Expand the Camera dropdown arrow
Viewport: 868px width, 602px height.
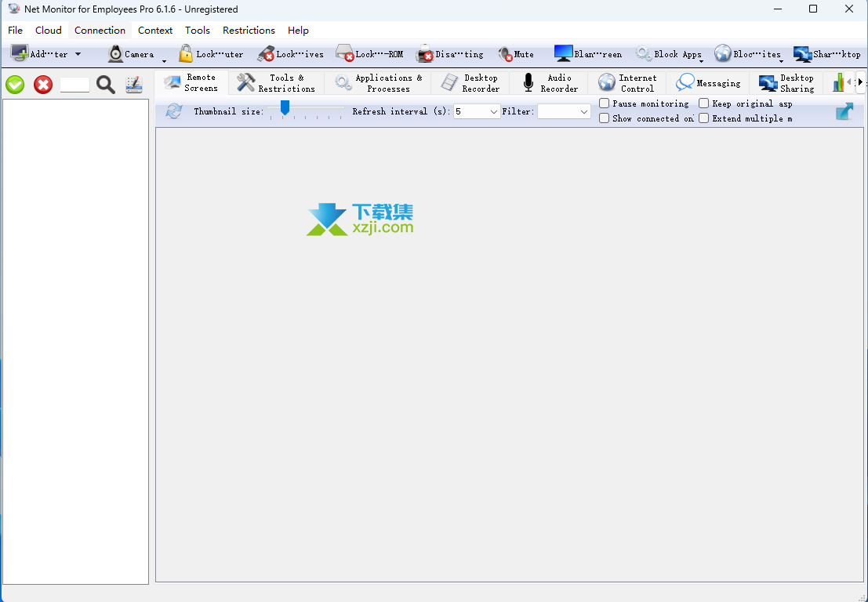coord(164,61)
